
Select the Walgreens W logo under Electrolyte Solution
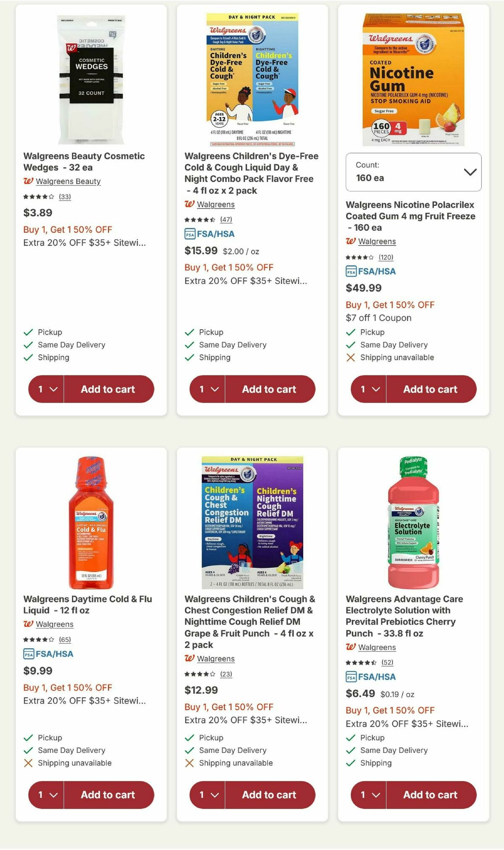(x=351, y=647)
